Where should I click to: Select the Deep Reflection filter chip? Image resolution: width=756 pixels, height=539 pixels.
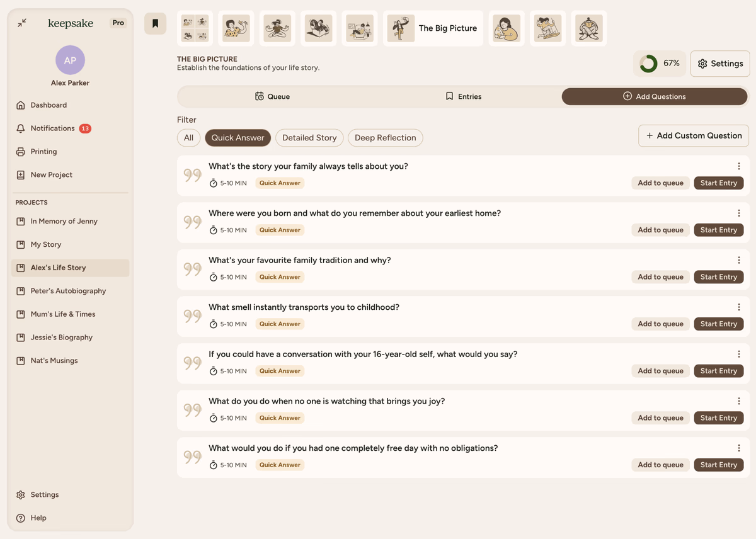[x=385, y=138]
